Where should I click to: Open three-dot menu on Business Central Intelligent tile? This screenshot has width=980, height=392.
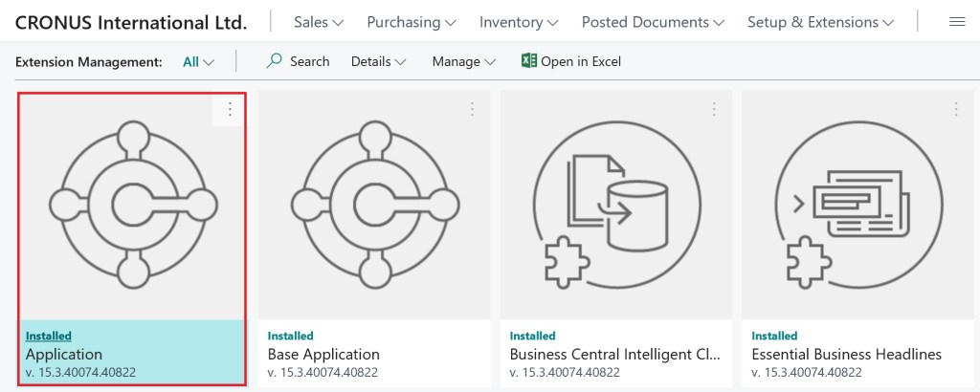click(713, 110)
